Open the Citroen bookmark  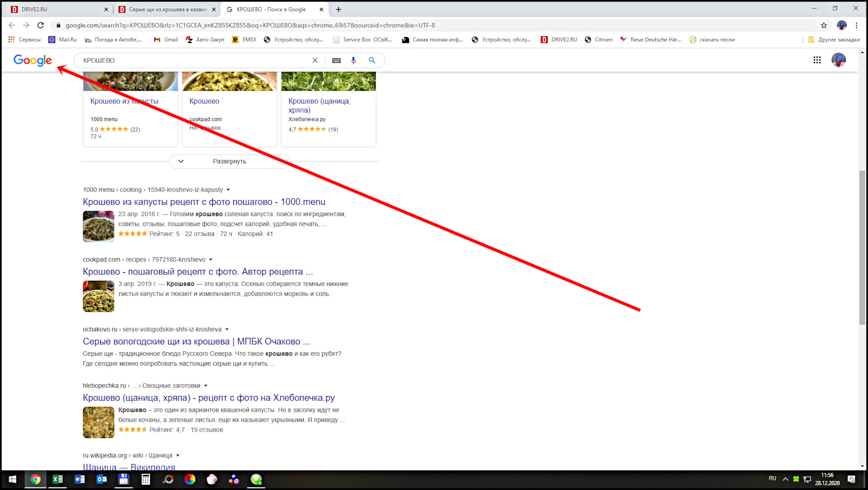click(x=599, y=40)
